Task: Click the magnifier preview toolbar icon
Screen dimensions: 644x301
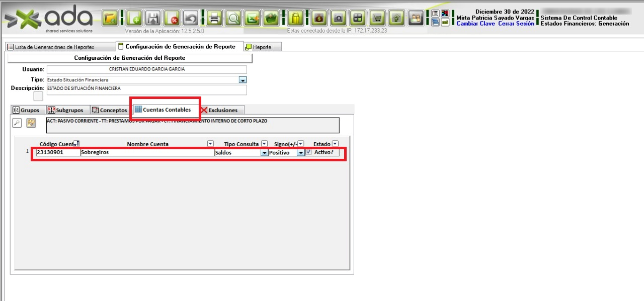Action: [233, 19]
